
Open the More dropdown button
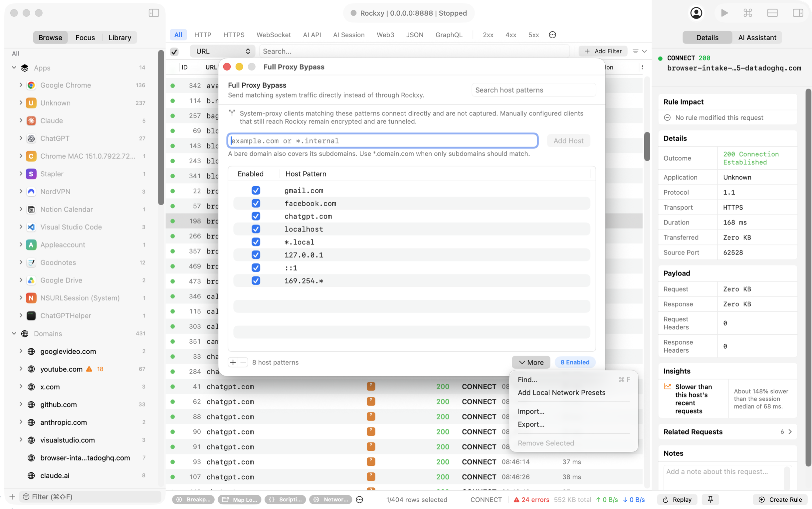531,362
